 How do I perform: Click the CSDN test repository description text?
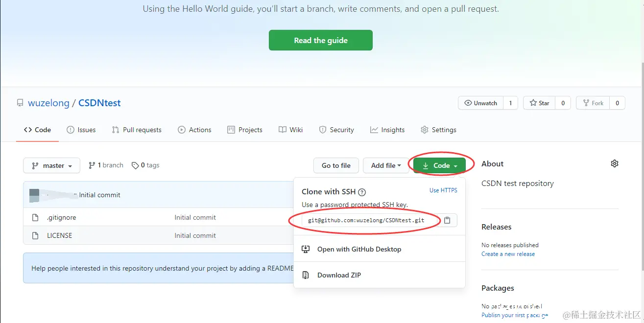(x=518, y=184)
